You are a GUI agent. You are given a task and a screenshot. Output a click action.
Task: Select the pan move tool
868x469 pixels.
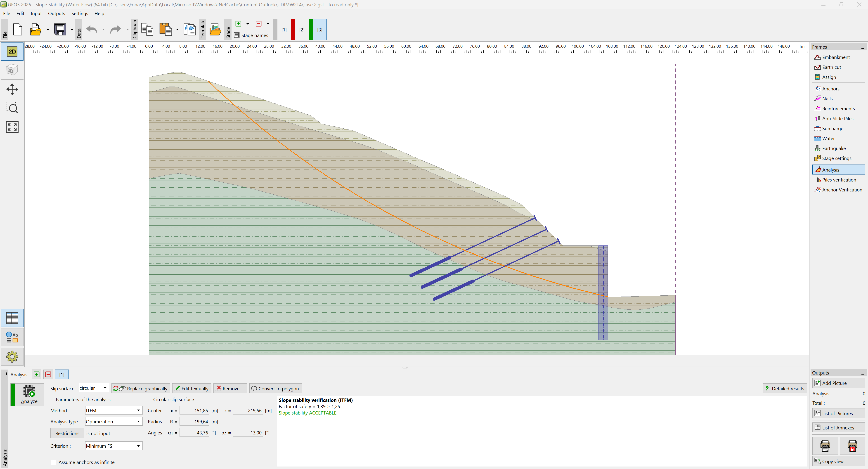(12, 89)
